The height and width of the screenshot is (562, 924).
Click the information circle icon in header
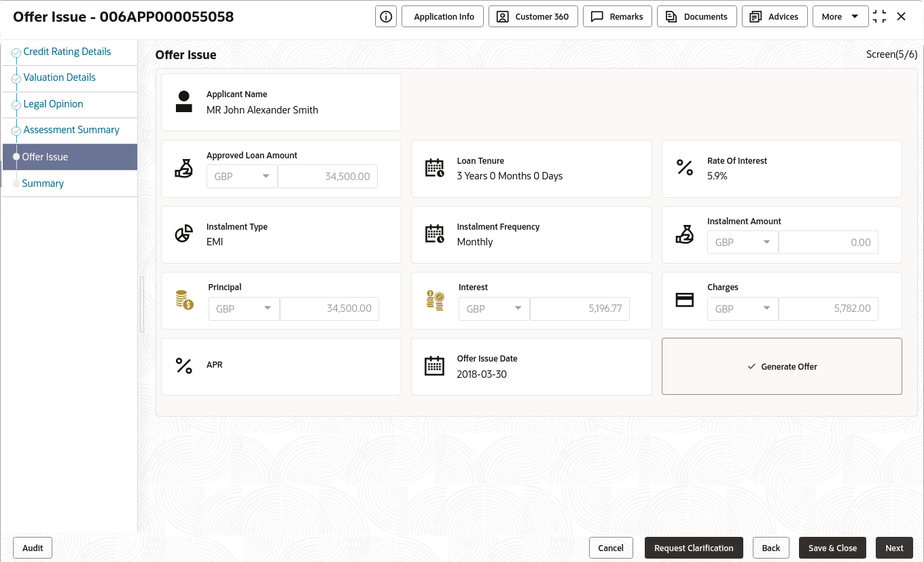[386, 16]
